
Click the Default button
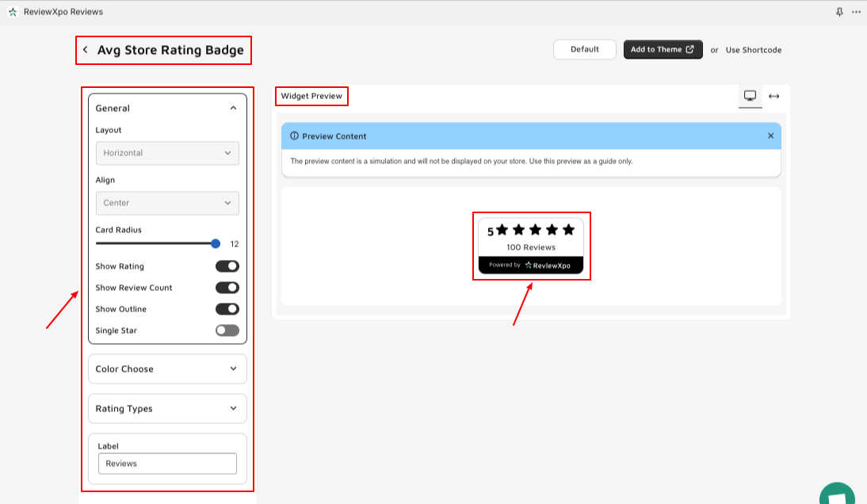(584, 49)
